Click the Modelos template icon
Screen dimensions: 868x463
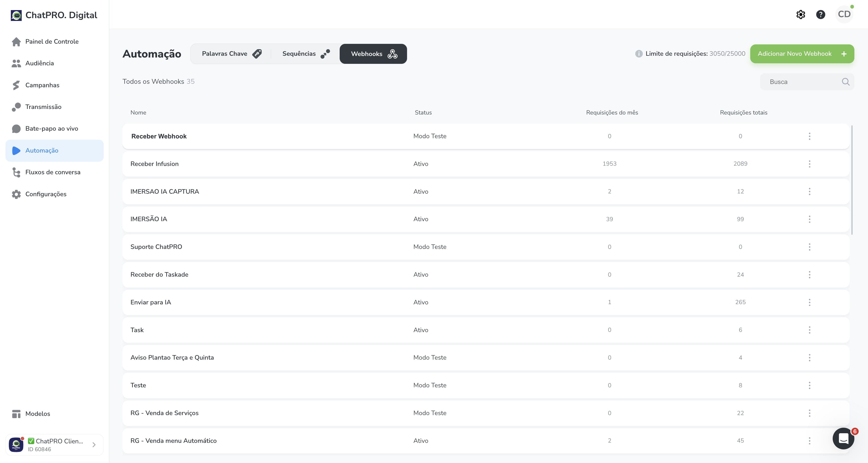pos(16,414)
